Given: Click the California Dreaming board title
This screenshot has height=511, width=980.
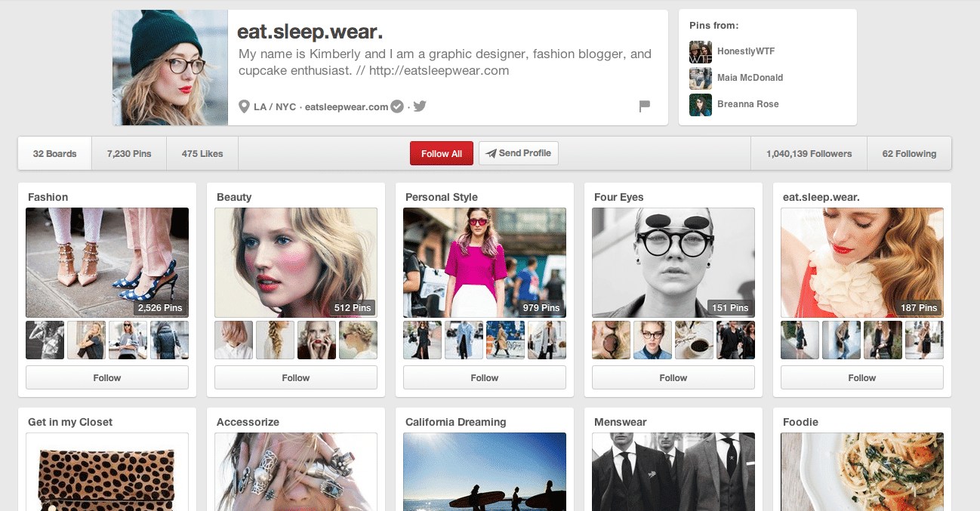Looking at the screenshot, I should (x=456, y=422).
